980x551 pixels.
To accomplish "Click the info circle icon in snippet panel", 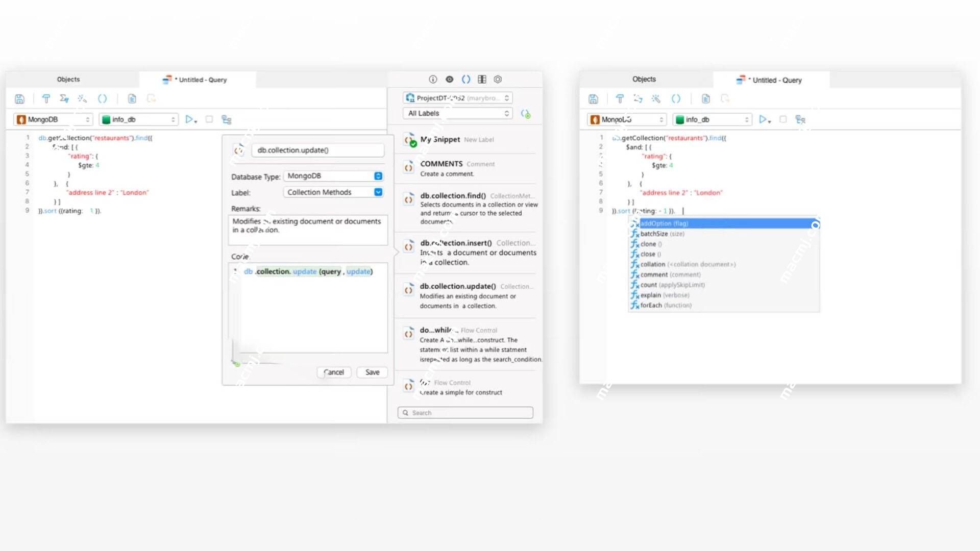I will pos(433,79).
